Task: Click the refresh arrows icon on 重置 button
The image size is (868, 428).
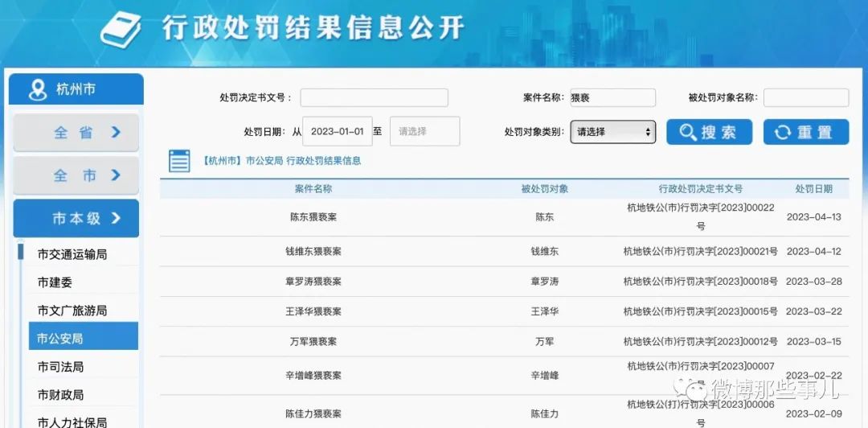Action: pyautogui.click(x=783, y=132)
